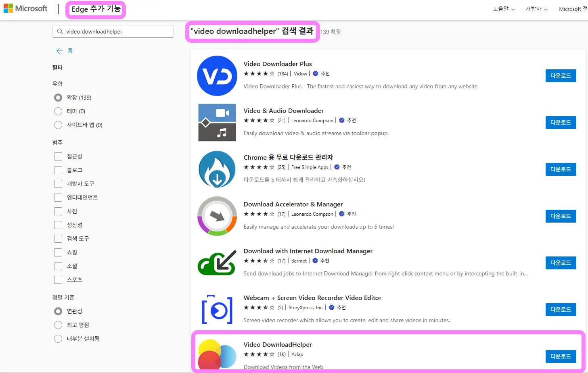Download Webcam + Screen Video Recorder
Image resolution: width=588 pixels, height=373 pixels.
[x=561, y=310]
